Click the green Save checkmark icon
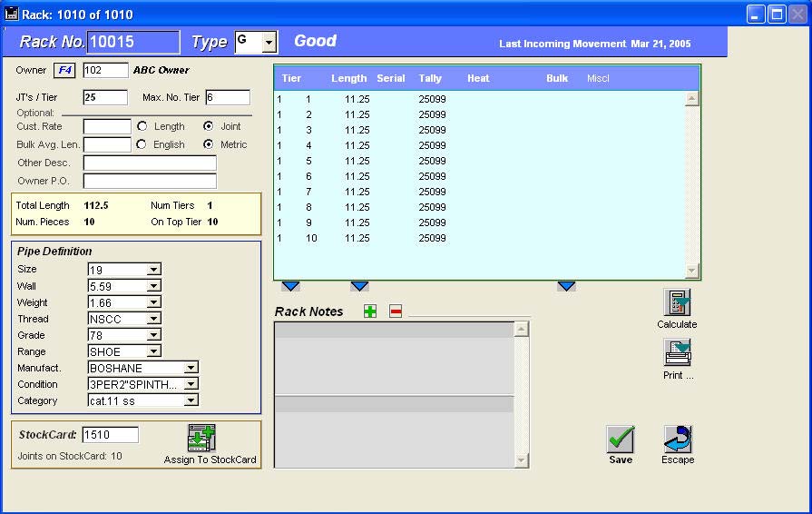Image resolution: width=812 pixels, height=514 pixels. (621, 440)
